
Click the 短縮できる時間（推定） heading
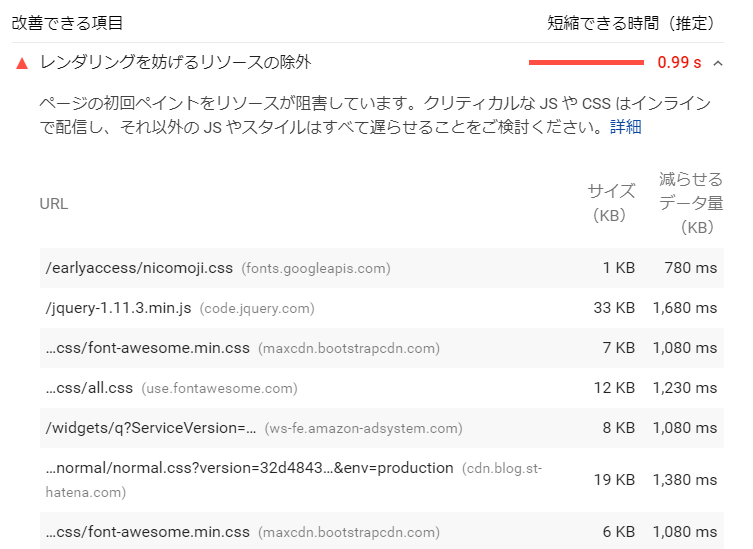pos(630,23)
